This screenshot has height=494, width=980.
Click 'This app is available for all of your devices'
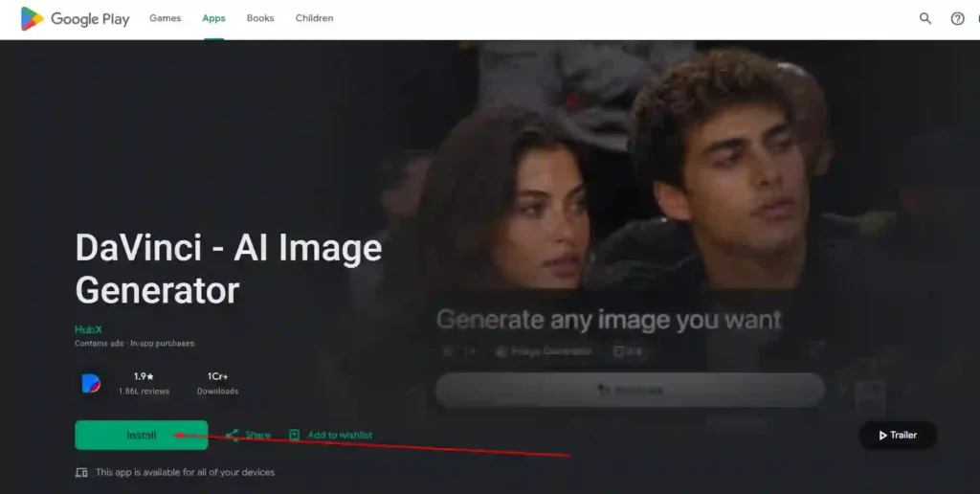[185, 472]
